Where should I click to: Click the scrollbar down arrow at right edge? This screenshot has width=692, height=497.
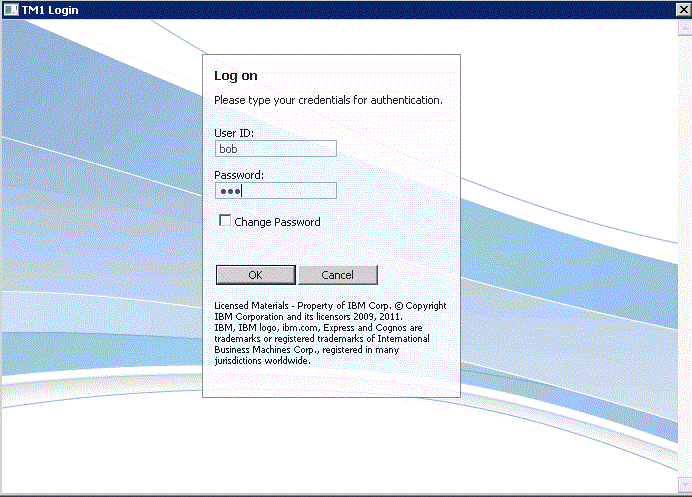tap(684, 485)
